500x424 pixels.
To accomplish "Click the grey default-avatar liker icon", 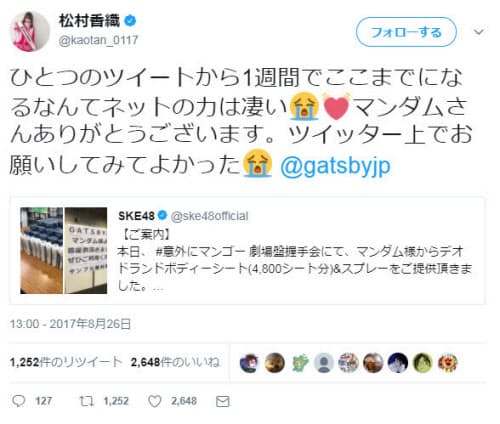I will click(324, 363).
